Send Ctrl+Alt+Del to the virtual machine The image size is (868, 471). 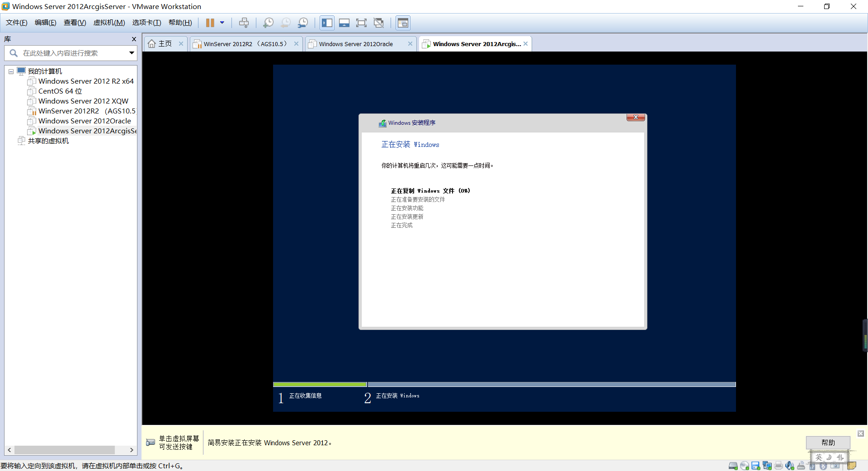pyautogui.click(x=244, y=23)
